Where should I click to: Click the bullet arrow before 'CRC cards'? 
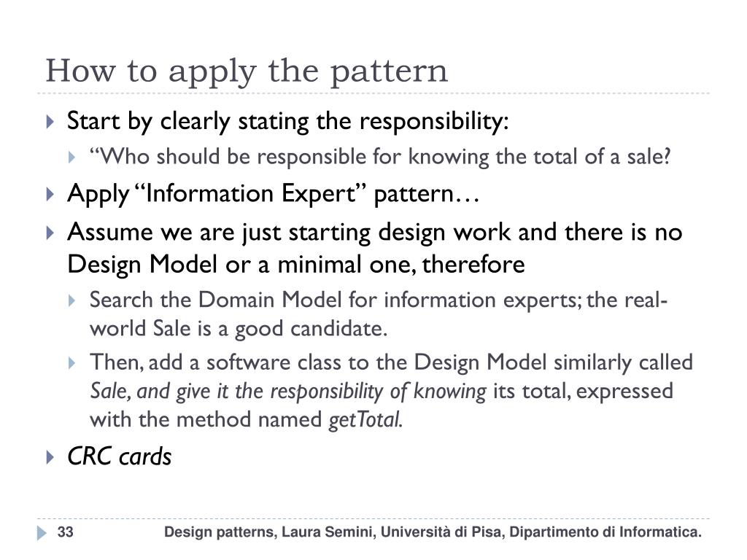[50, 457]
